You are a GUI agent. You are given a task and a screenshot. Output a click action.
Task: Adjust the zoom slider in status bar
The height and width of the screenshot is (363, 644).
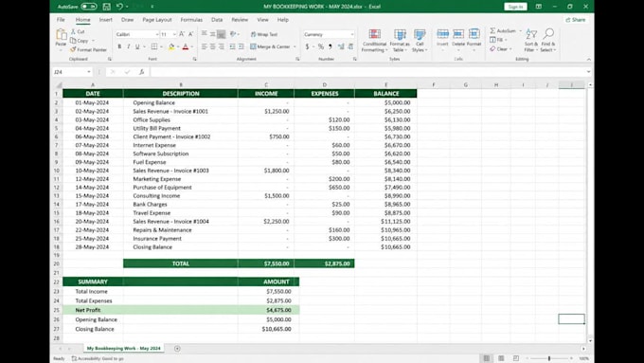point(549,358)
